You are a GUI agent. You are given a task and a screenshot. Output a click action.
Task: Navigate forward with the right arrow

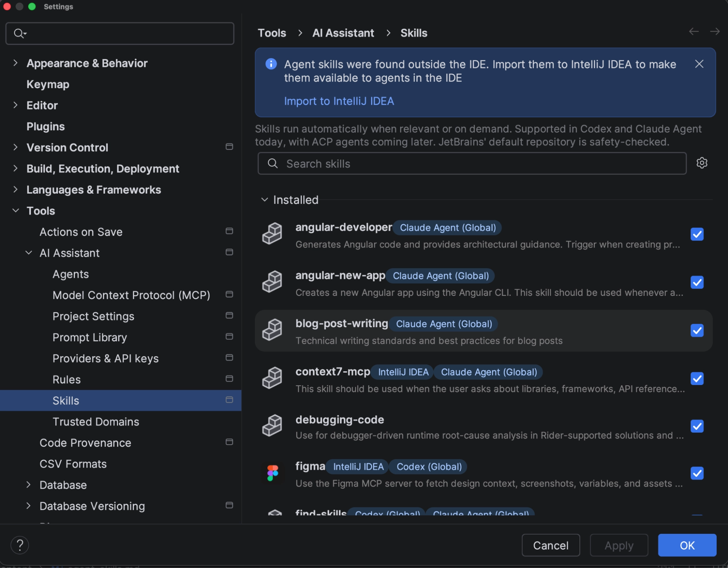tap(715, 32)
